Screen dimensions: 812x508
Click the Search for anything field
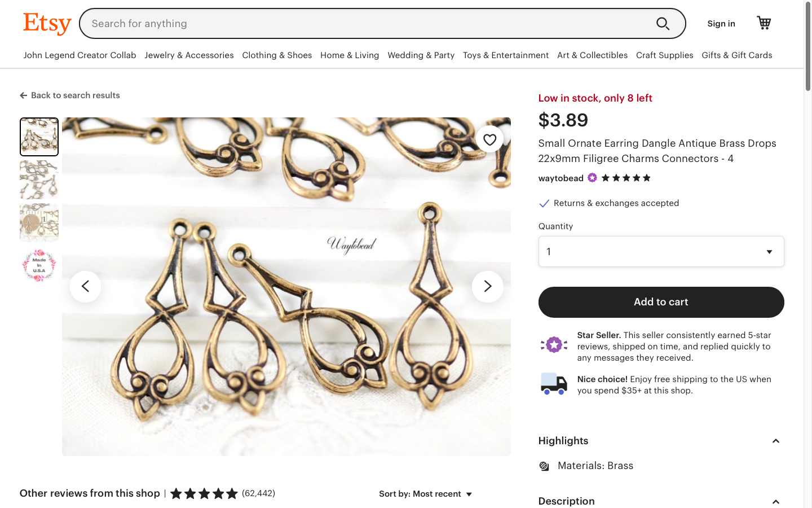367,24
